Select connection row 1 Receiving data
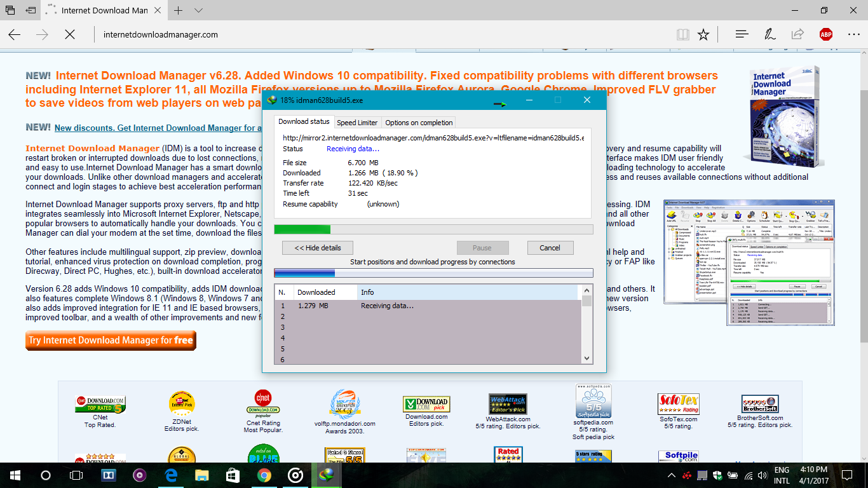 pos(428,306)
